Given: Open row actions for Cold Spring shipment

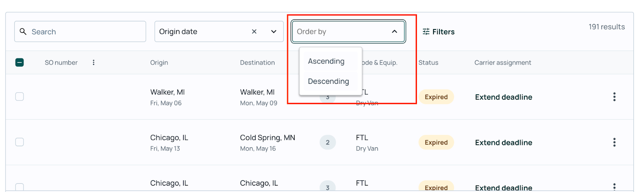Looking at the screenshot, I should coord(614,142).
